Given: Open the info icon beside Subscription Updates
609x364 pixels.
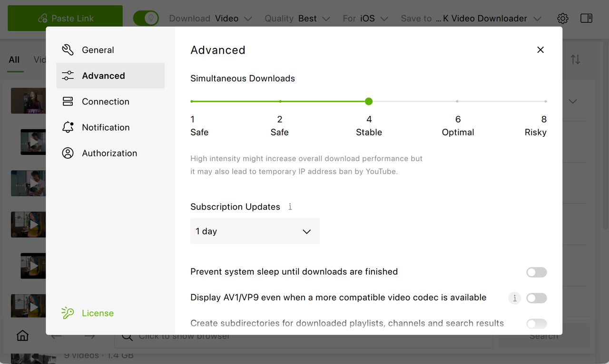Looking at the screenshot, I should (x=290, y=207).
